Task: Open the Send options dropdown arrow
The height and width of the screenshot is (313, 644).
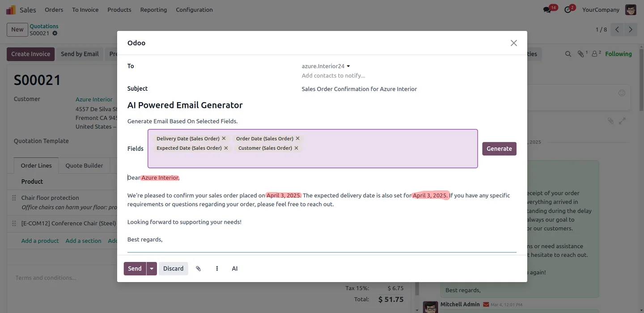Action: (152, 269)
